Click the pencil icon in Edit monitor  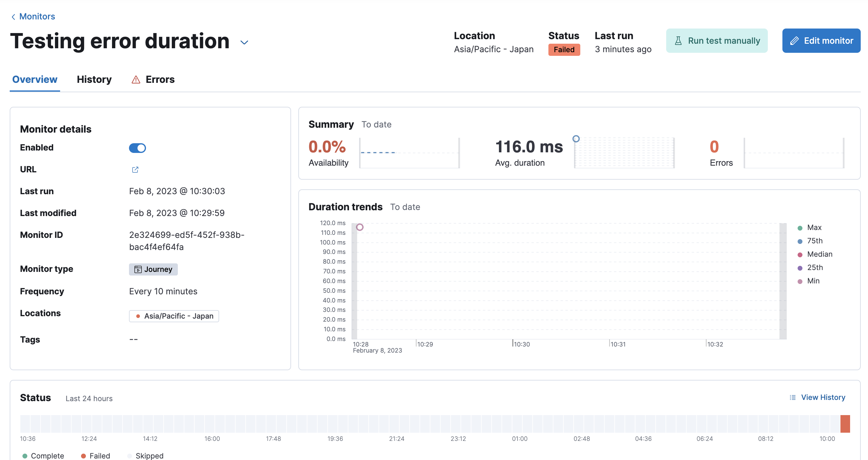point(794,41)
